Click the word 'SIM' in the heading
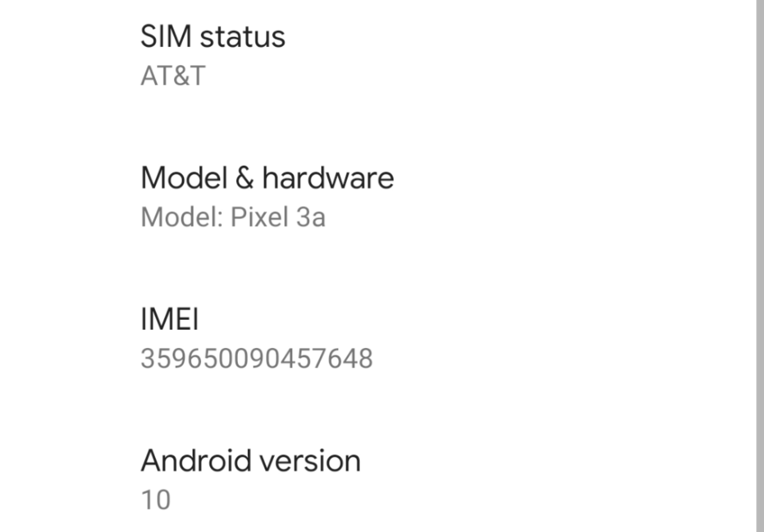 (x=166, y=37)
